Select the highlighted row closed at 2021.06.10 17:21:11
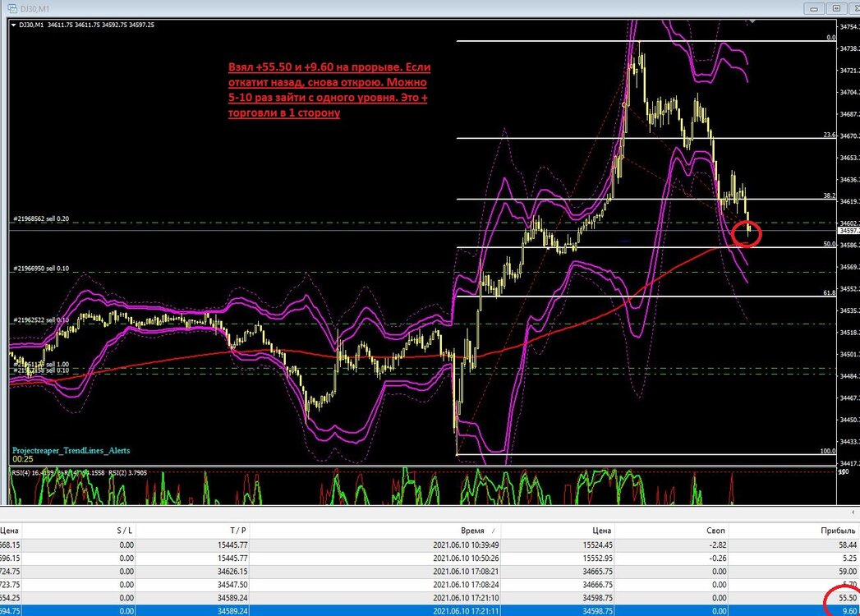860x616 pixels. (430, 610)
